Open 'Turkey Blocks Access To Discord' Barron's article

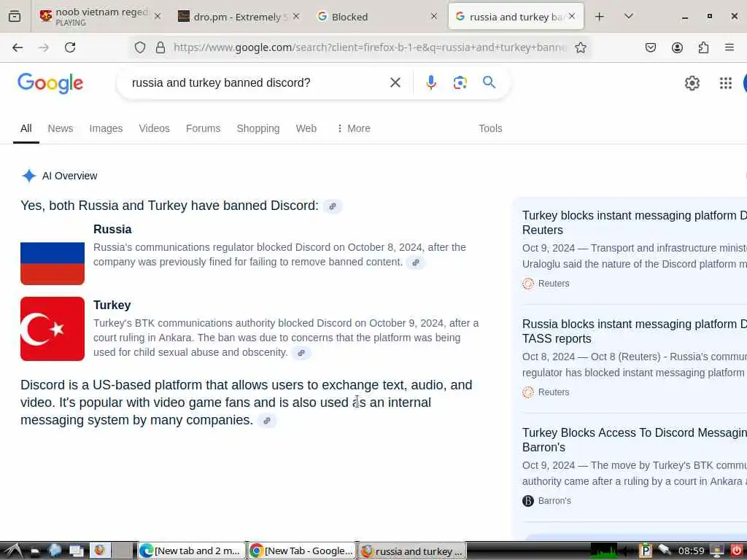pyautogui.click(x=634, y=440)
